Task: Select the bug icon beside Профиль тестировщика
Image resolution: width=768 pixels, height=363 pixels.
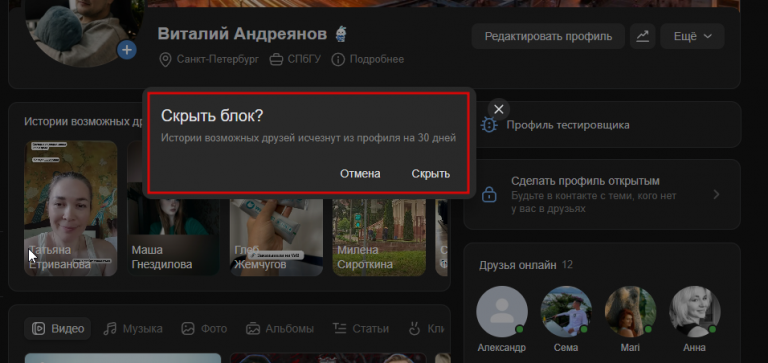Action: click(488, 125)
